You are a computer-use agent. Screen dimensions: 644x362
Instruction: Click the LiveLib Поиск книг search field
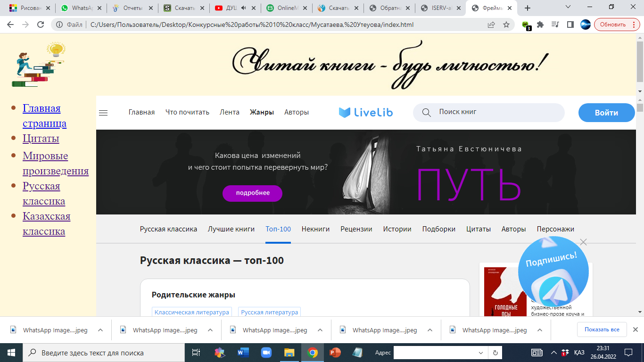[489, 112]
